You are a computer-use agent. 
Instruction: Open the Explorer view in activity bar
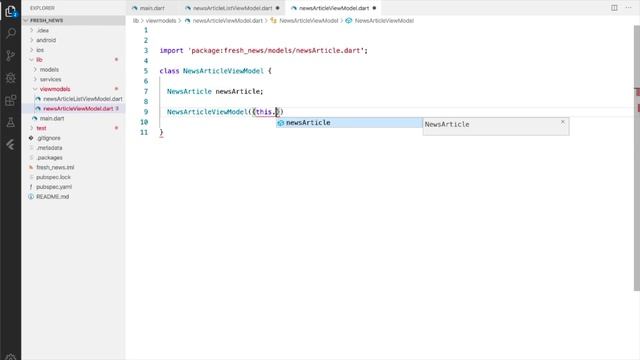click(x=11, y=11)
